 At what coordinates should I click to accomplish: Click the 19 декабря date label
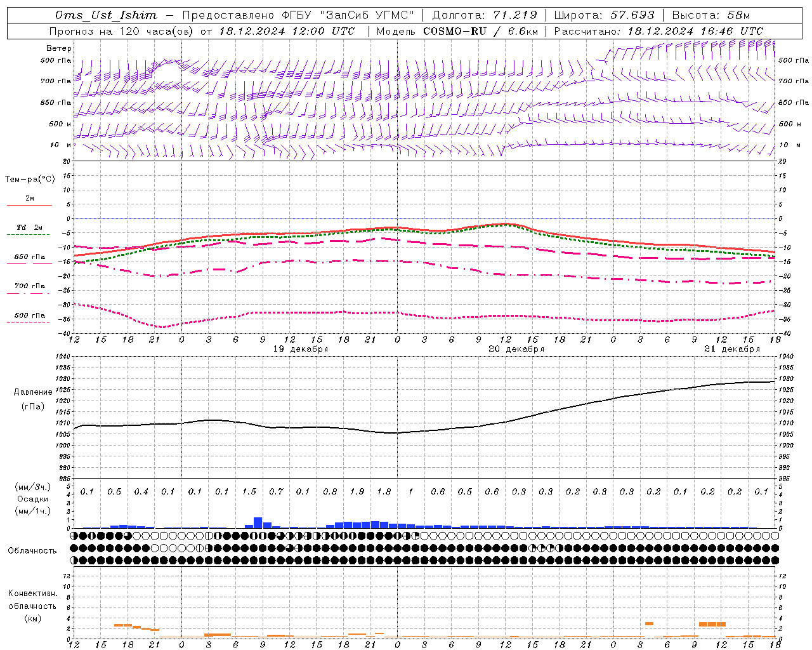pyautogui.click(x=301, y=349)
